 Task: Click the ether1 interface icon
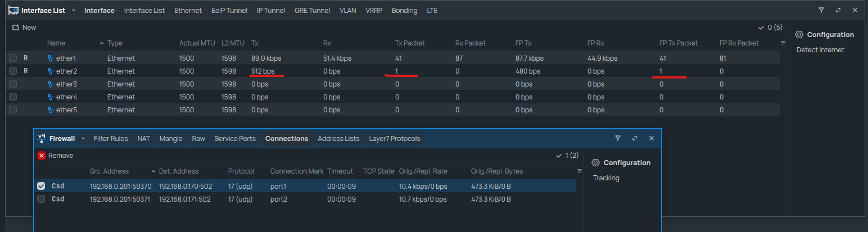51,58
